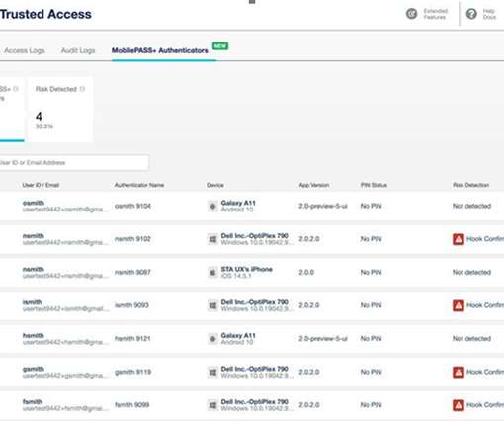This screenshot has width=504, height=421.
Task: Click Apple device icon in nsmith 9097 row
Action: click(x=212, y=273)
